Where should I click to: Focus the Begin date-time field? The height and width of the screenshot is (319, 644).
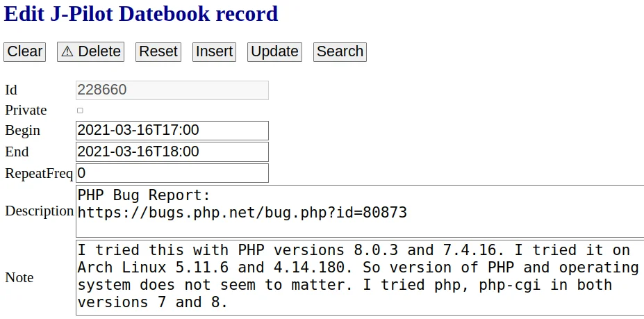pos(172,131)
